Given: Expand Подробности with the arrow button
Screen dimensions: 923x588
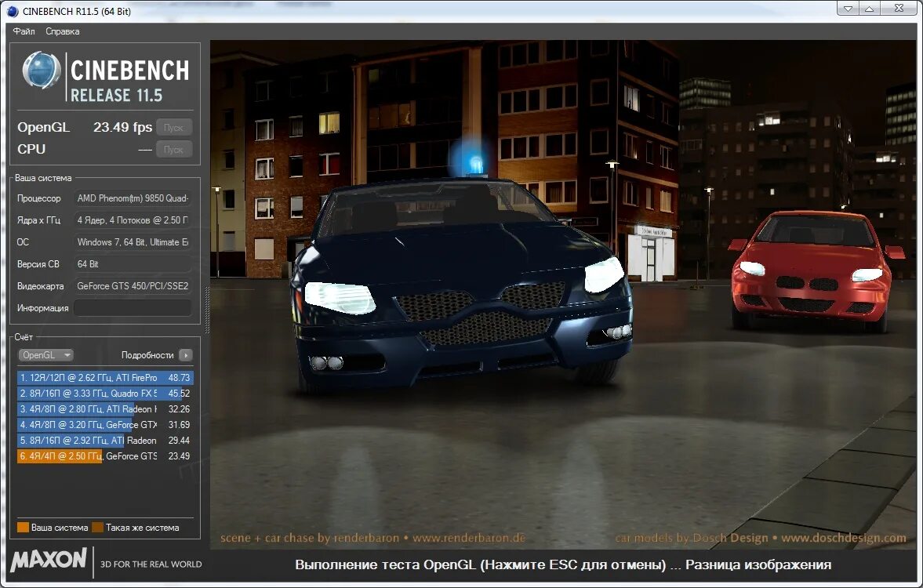Looking at the screenshot, I should (x=185, y=355).
